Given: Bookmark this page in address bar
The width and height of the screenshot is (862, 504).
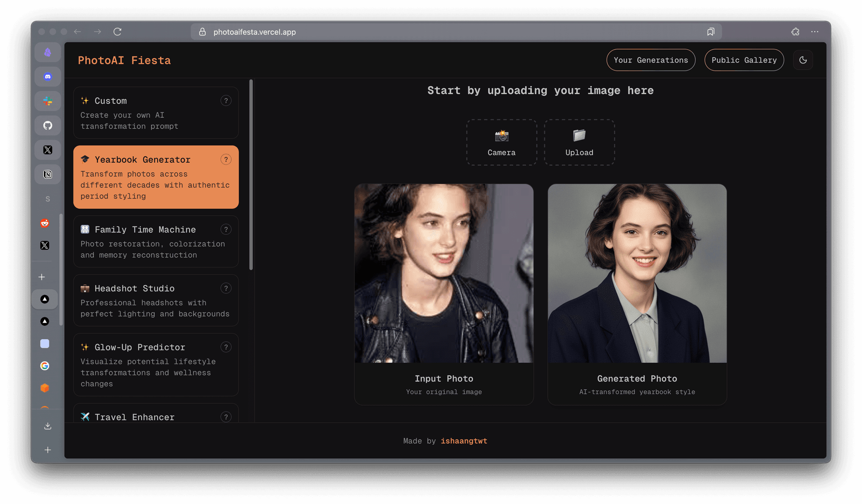Looking at the screenshot, I should pos(710,32).
